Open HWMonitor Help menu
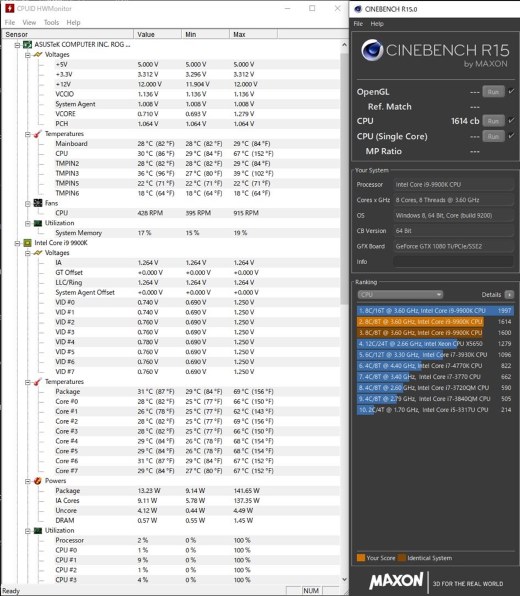The image size is (520, 596). (73, 22)
